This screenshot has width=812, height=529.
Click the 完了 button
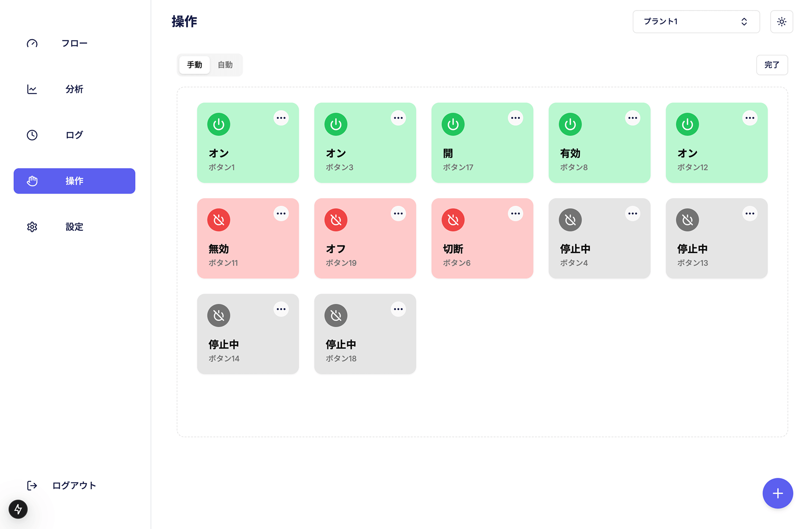pyautogui.click(x=772, y=65)
